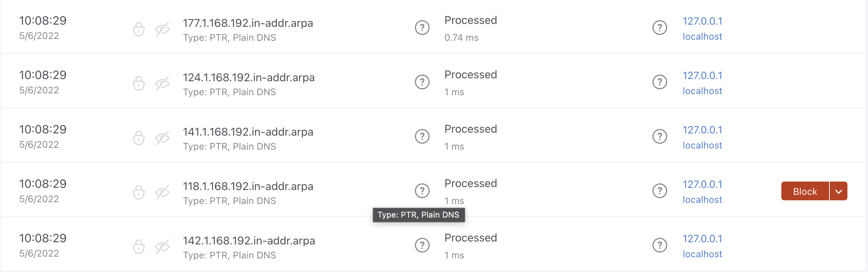Click localhost link in the 124.1.168.192 row
The height and width of the screenshot is (272, 868).
pos(702,91)
